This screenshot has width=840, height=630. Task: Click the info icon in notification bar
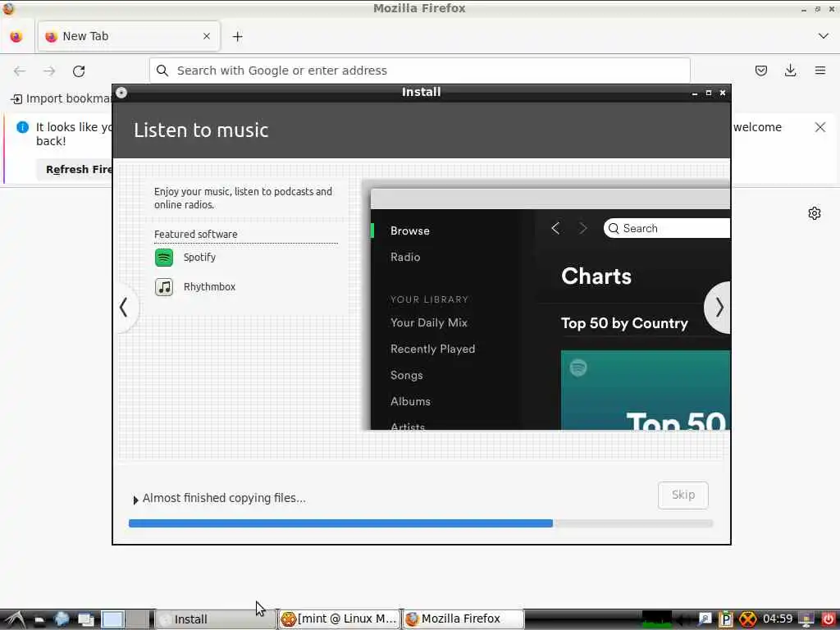(22, 127)
